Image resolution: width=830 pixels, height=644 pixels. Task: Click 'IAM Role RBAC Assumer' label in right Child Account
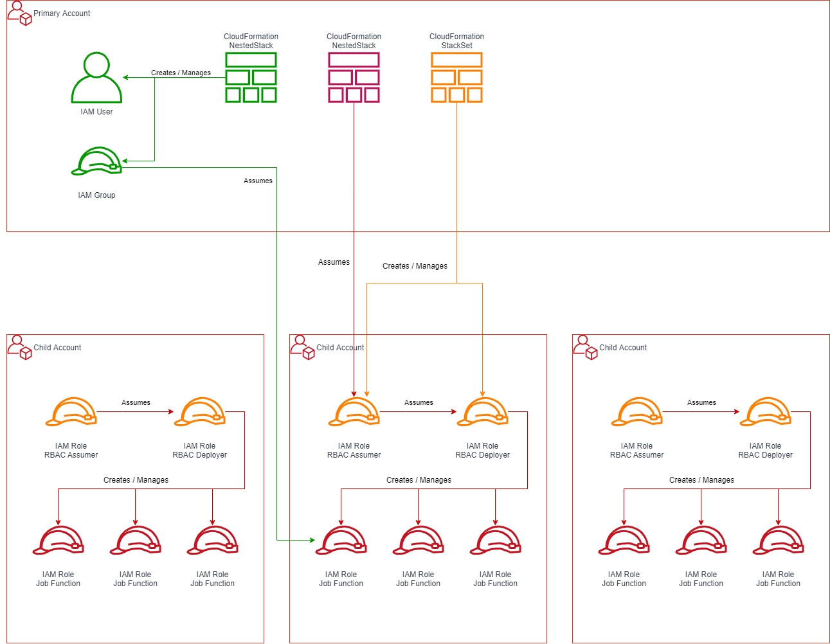click(x=636, y=451)
